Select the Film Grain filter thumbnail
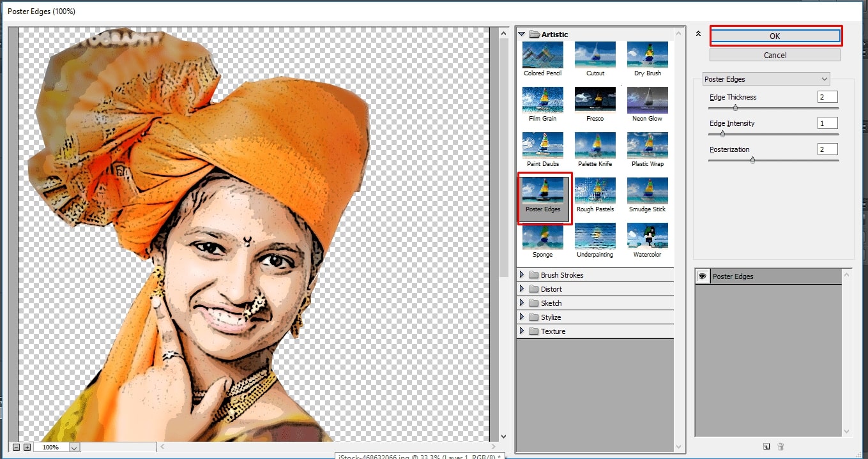 (542, 101)
